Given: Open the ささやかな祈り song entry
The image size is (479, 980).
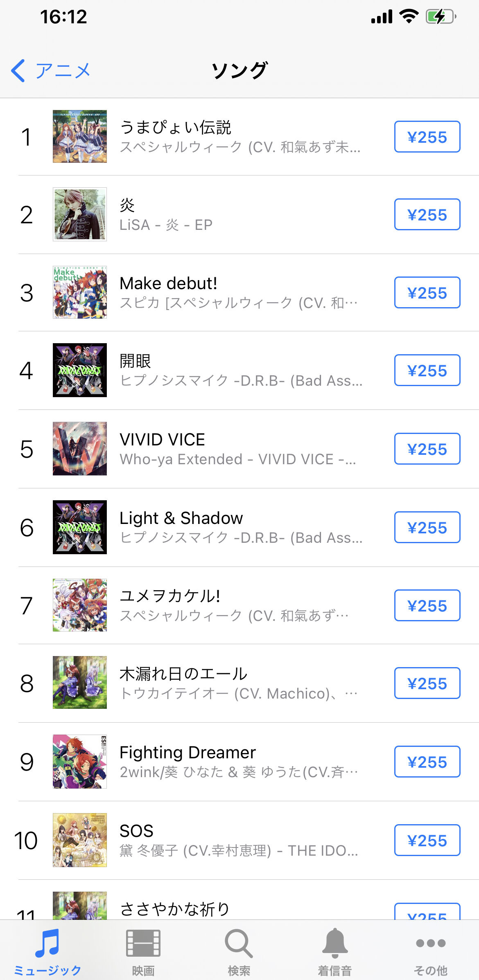Looking at the screenshot, I should [175, 909].
